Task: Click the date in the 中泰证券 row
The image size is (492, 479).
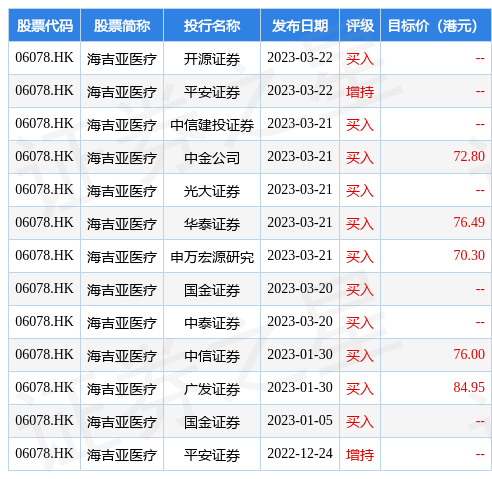Action: pos(300,322)
